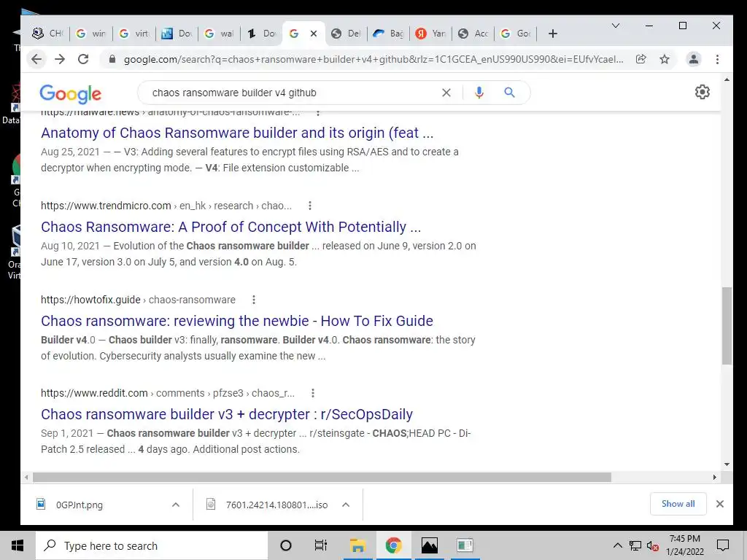Screen dimensions: 747x560
Task: Focus the Google search query field
Action: click(x=290, y=93)
